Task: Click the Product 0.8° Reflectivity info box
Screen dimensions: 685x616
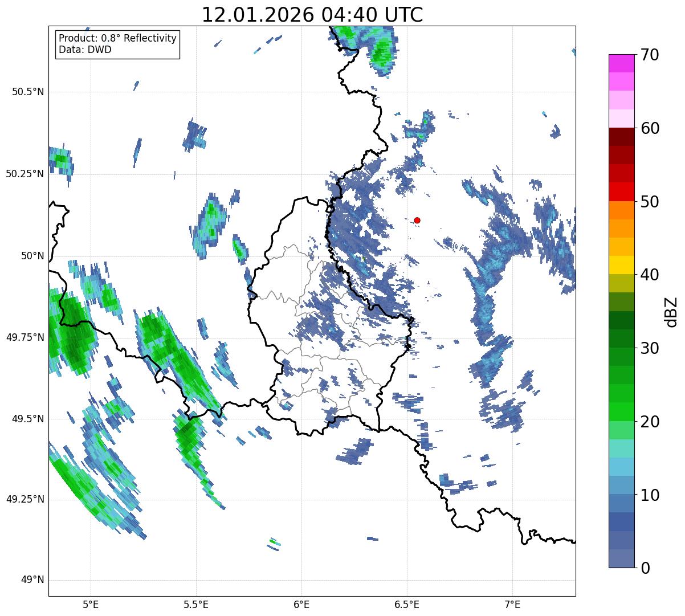Action: click(118, 44)
